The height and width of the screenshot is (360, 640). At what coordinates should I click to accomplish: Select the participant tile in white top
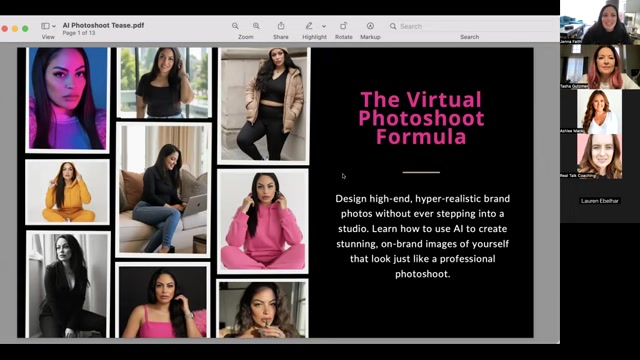tap(600, 111)
